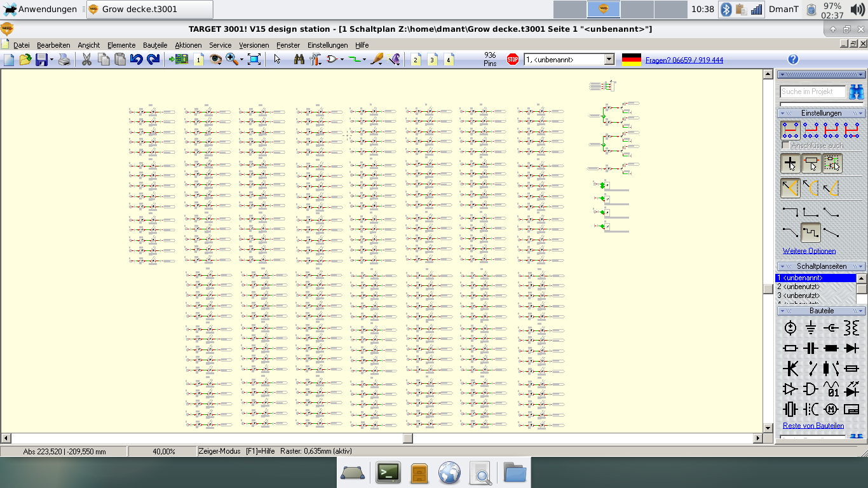The image size is (868, 488).
Task: Click the Redo arrow in toolbar
Action: click(x=153, y=60)
